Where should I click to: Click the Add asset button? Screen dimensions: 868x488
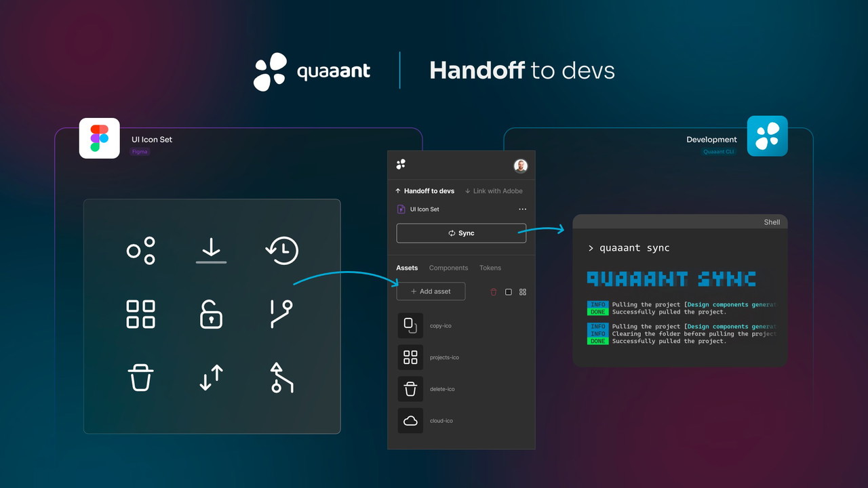[x=431, y=291]
